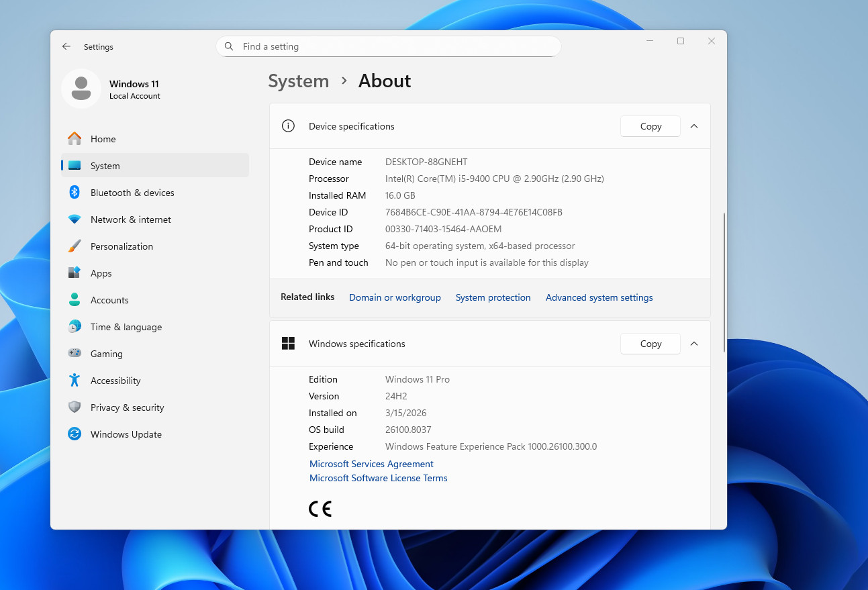Click the back arrow in Settings

click(66, 47)
